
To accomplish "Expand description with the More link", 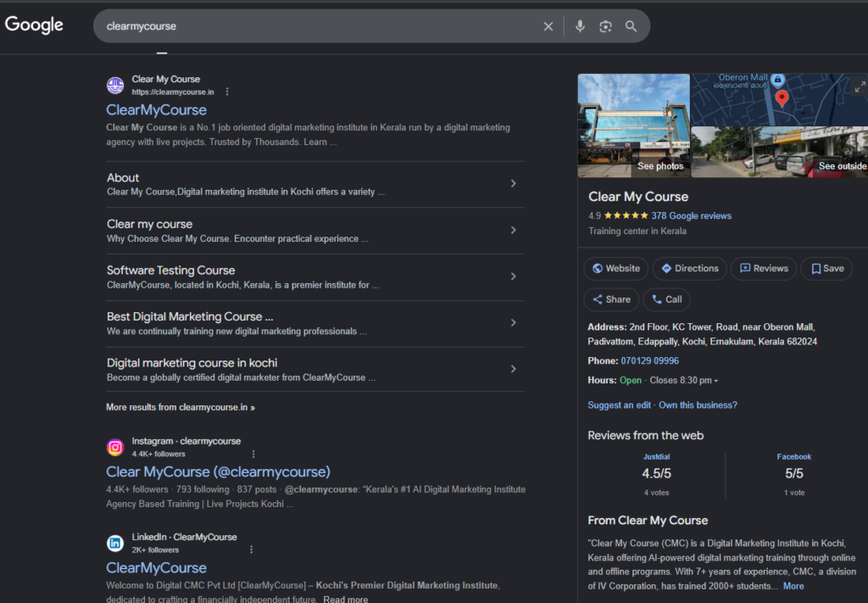I will pyautogui.click(x=793, y=586).
